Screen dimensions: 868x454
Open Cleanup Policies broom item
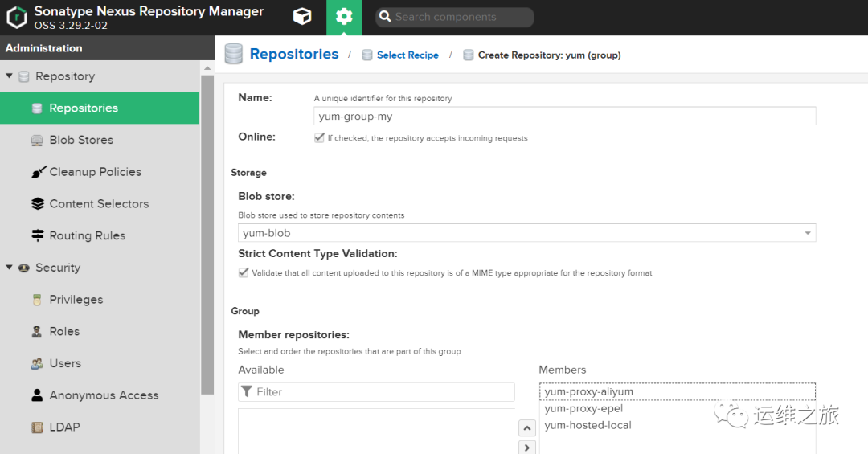click(x=95, y=172)
